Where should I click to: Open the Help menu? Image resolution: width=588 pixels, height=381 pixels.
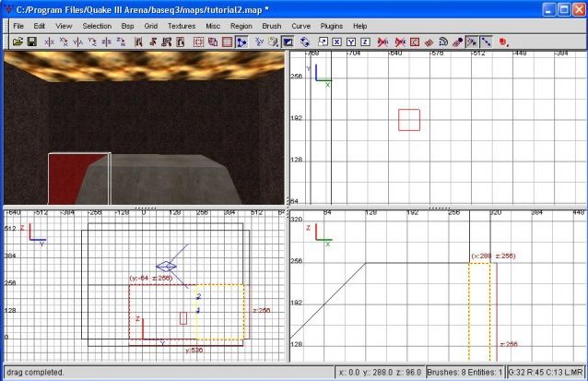point(360,26)
